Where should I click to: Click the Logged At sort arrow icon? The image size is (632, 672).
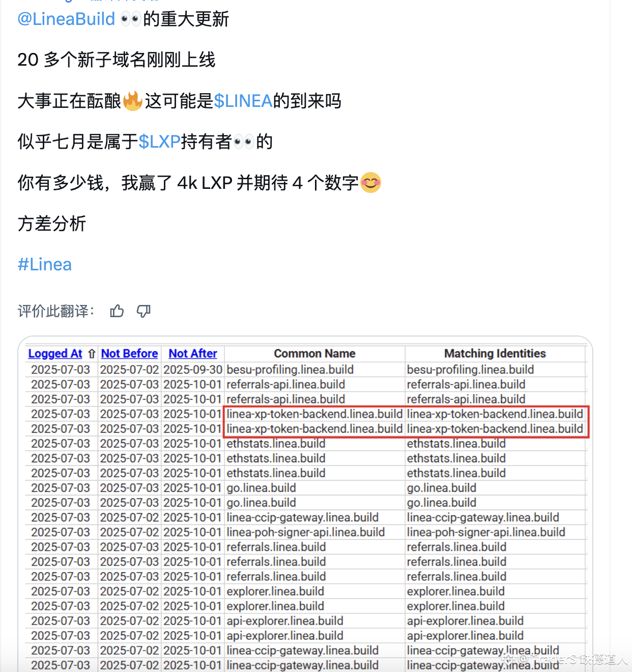tap(92, 353)
